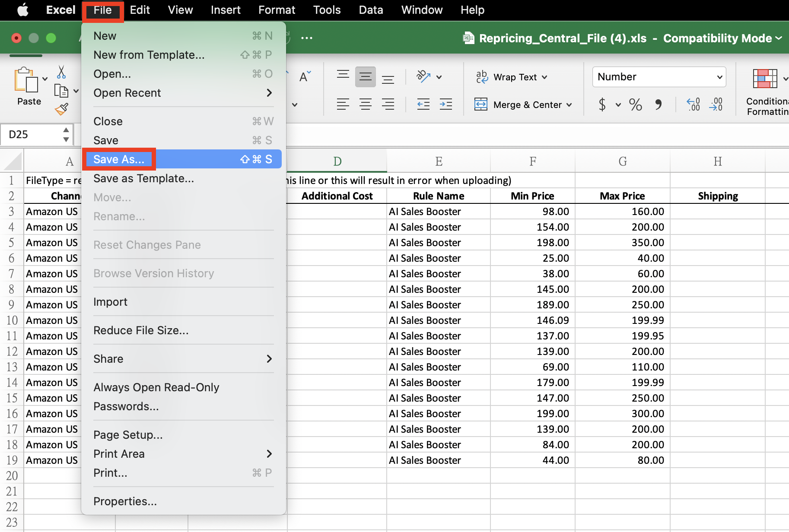Expand the Copy options arrow
Image resolution: width=789 pixels, height=532 pixels.
point(76,91)
